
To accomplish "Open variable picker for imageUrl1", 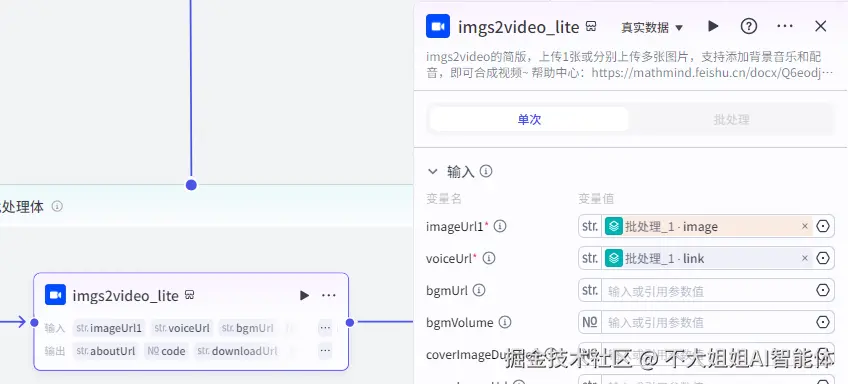I will coord(823,226).
